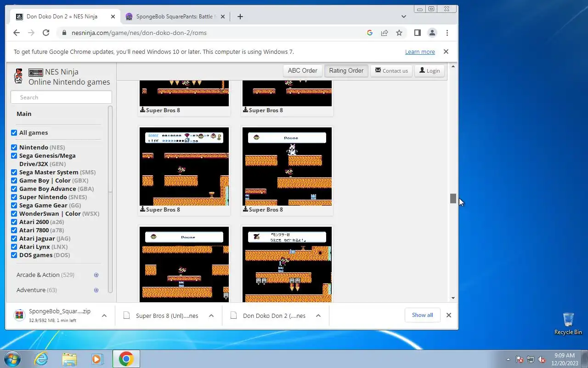Click the Chrome taskbar icon
The image size is (588, 368).
point(126,359)
